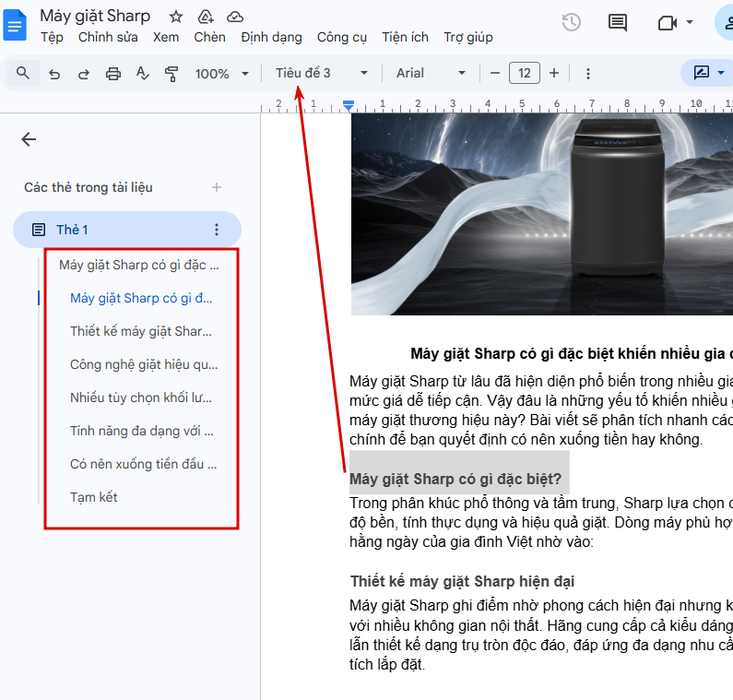Star the Máy giặt Sharp document
733x700 pixels.
pos(176,18)
